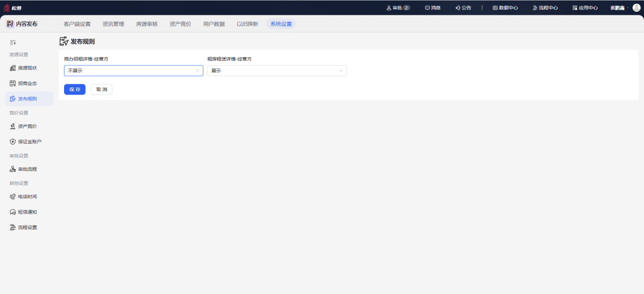Switch to the 客户端设置 tab
Image resolution: width=644 pixels, height=294 pixels.
pyautogui.click(x=77, y=24)
